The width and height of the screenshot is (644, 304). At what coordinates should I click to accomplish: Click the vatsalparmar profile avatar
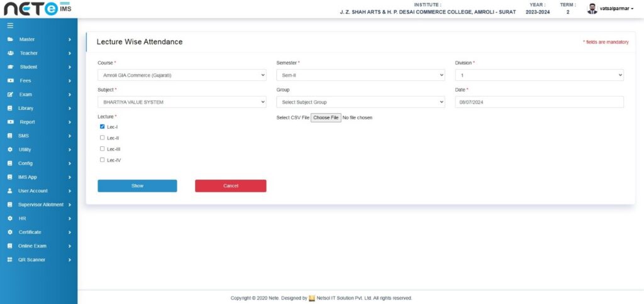592,9
